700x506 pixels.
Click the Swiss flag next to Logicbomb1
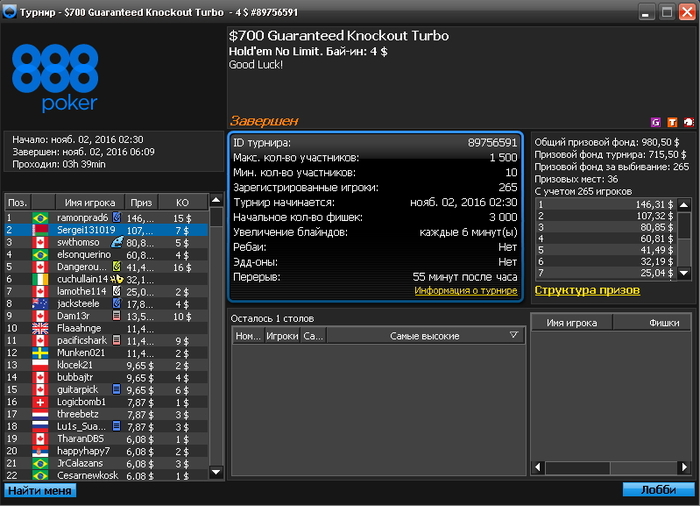[x=40, y=402]
